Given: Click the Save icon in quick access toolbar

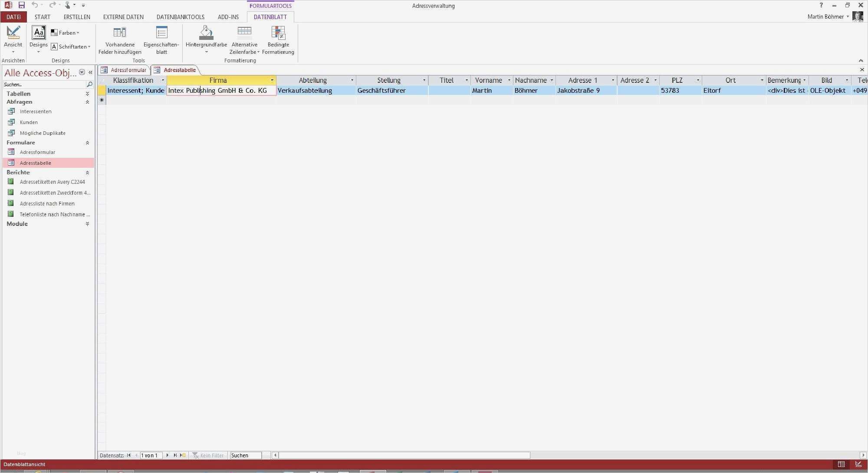Looking at the screenshot, I should pos(21,5).
